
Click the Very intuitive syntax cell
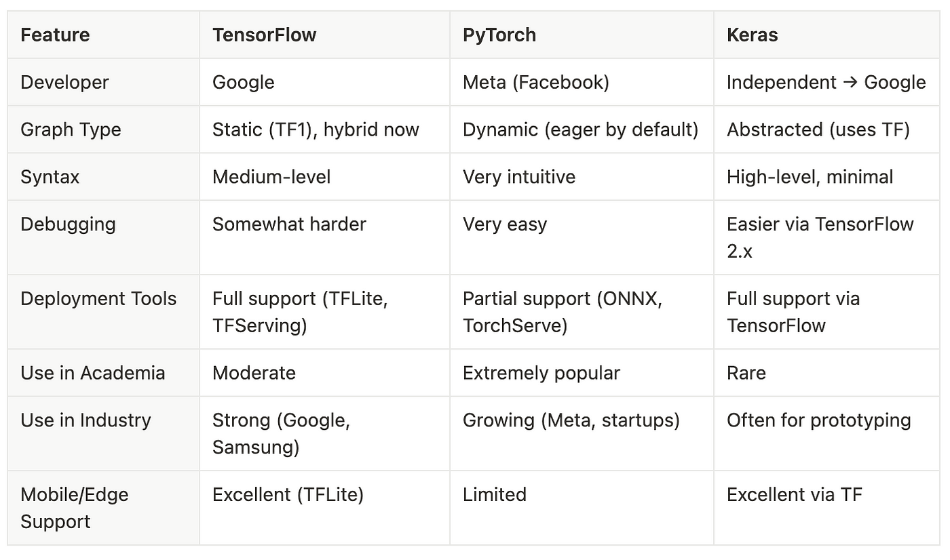(582, 177)
